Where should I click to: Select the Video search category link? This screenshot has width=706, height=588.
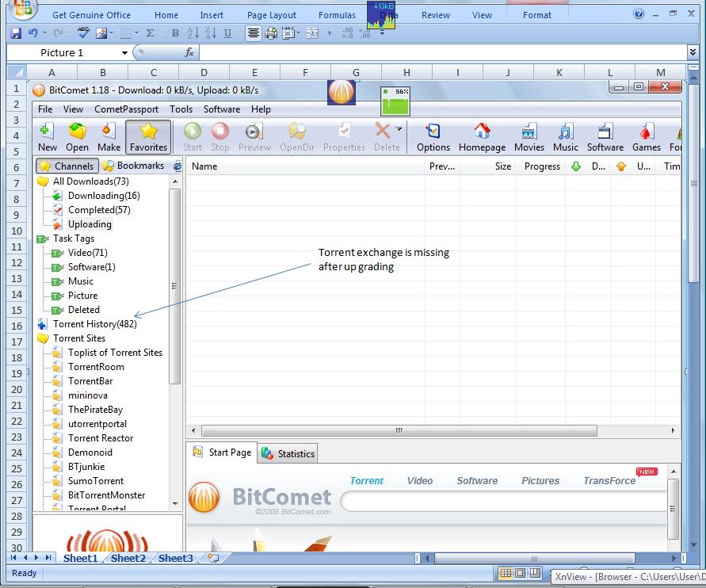click(420, 480)
